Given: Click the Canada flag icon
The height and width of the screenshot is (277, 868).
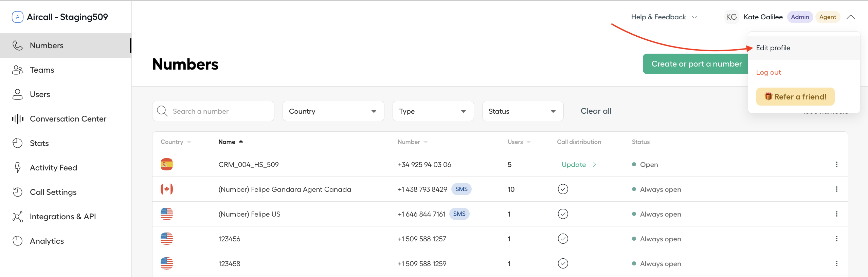Looking at the screenshot, I should (167, 189).
